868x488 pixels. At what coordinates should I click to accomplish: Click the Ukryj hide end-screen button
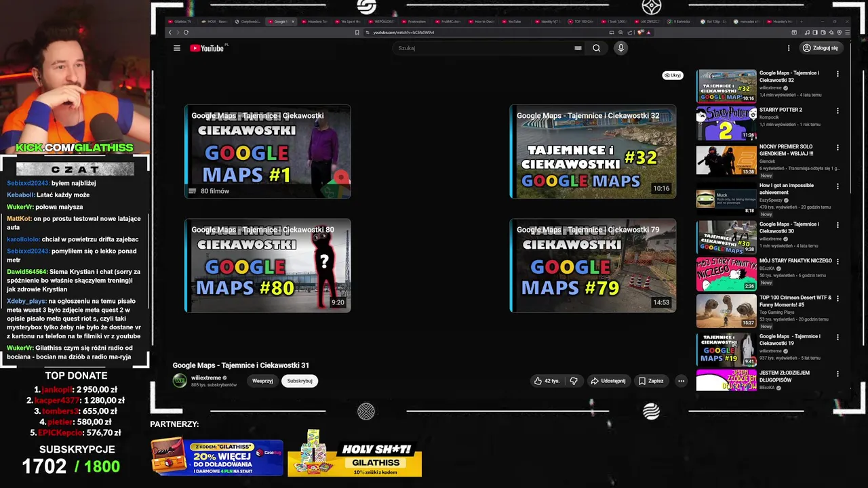pyautogui.click(x=673, y=75)
